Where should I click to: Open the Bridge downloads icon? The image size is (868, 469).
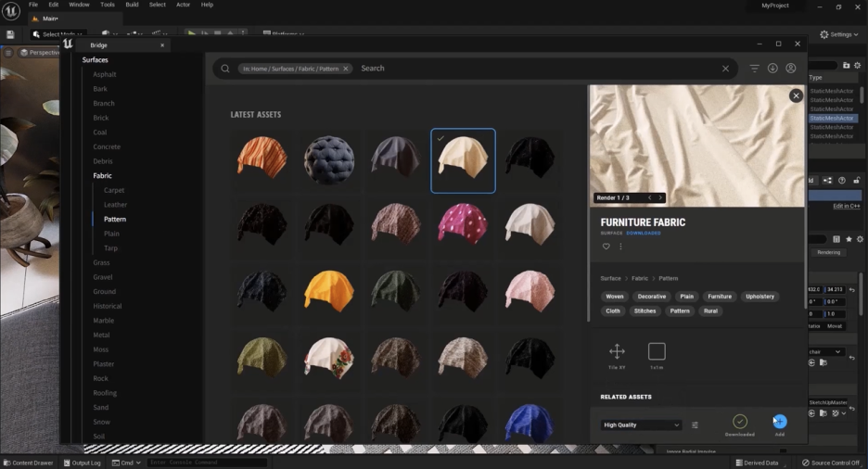click(772, 68)
